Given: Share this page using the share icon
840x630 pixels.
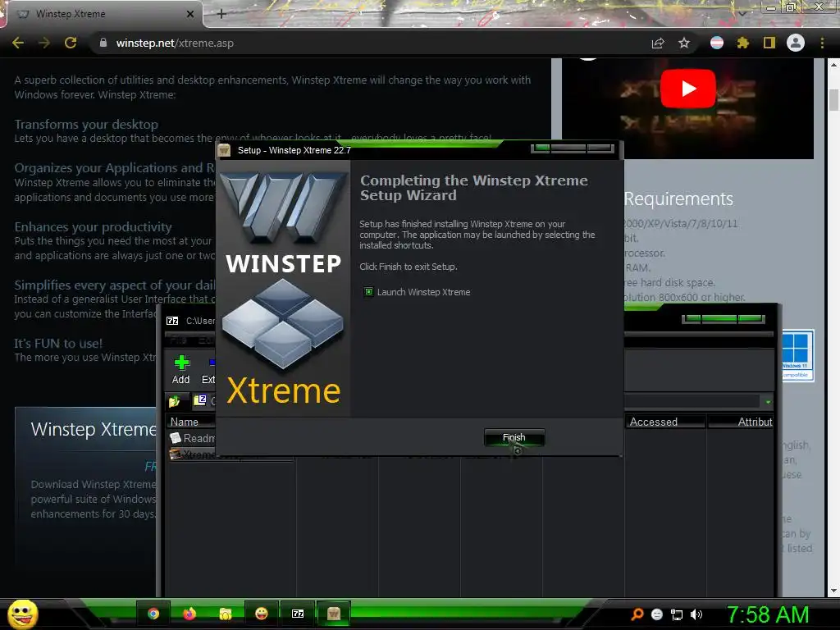Looking at the screenshot, I should tap(658, 43).
